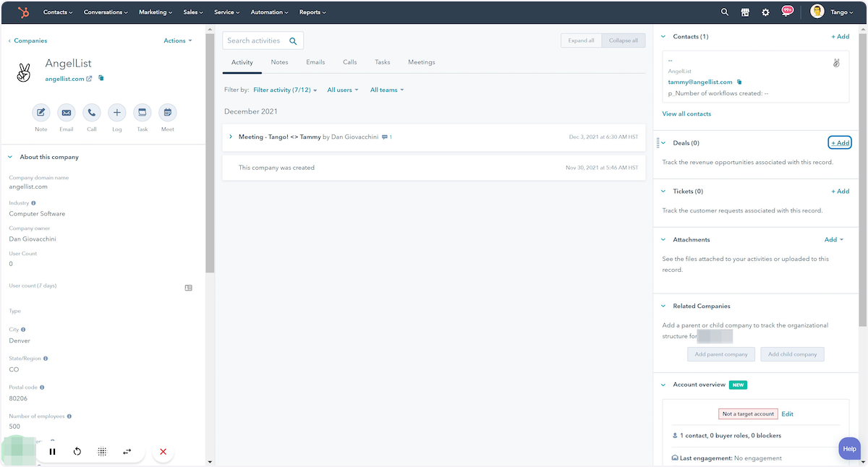Image resolution: width=868 pixels, height=467 pixels.
Task: Click the Email action icon
Action: (x=67, y=113)
